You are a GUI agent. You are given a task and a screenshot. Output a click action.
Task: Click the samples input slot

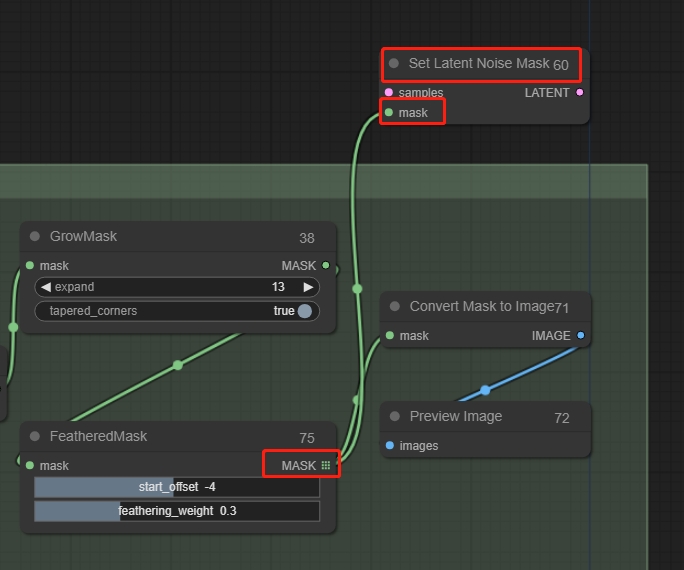click(x=389, y=93)
